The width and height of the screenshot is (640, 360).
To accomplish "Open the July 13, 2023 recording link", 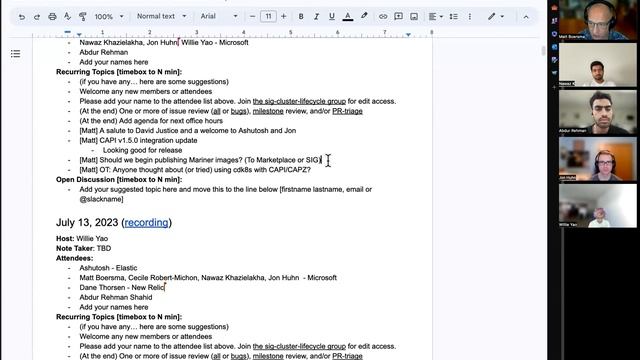I will click(146, 222).
